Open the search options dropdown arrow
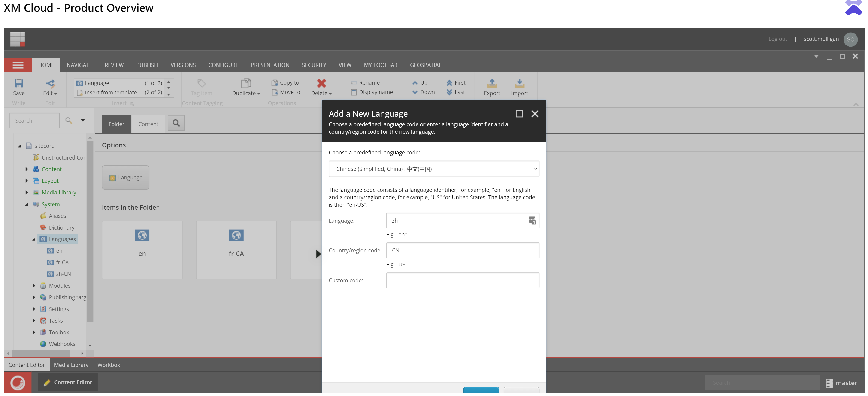Viewport: 868px width, 396px height. click(x=83, y=120)
